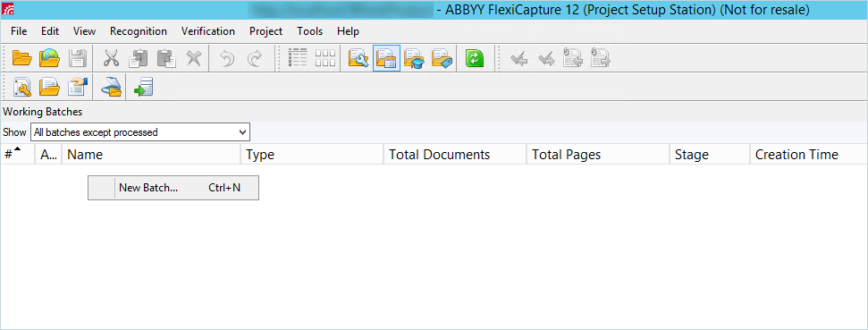Viewport: 868px width, 330px height.
Task: Click the scanner image import icon
Action: tap(111, 87)
